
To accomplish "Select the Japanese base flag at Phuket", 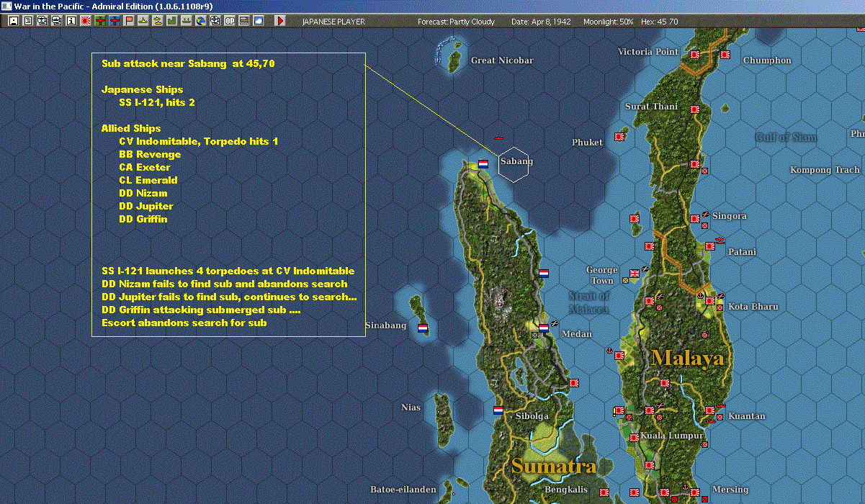I will coord(619,136).
